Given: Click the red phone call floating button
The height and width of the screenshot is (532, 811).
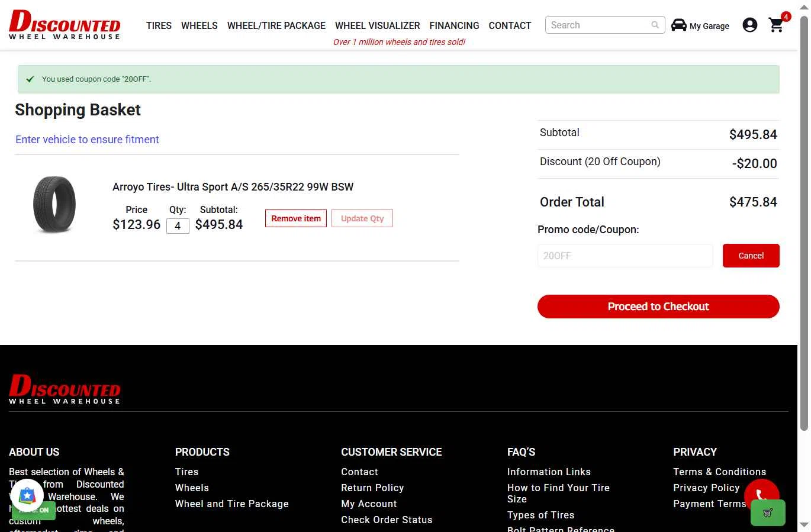Looking at the screenshot, I should click(762, 496).
